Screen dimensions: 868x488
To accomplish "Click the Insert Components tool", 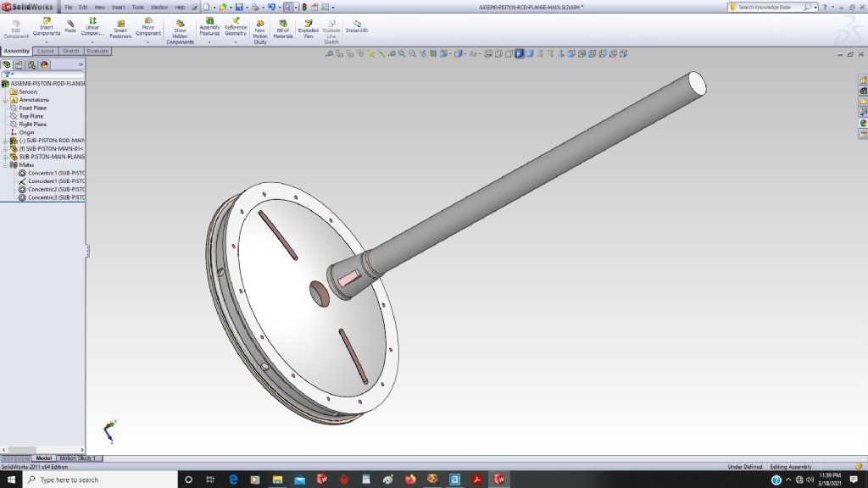I will pos(47,26).
